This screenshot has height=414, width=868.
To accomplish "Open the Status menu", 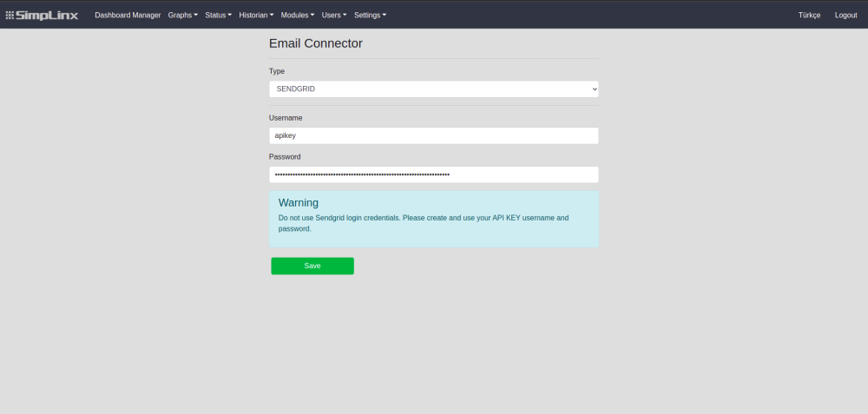I will pos(218,15).
